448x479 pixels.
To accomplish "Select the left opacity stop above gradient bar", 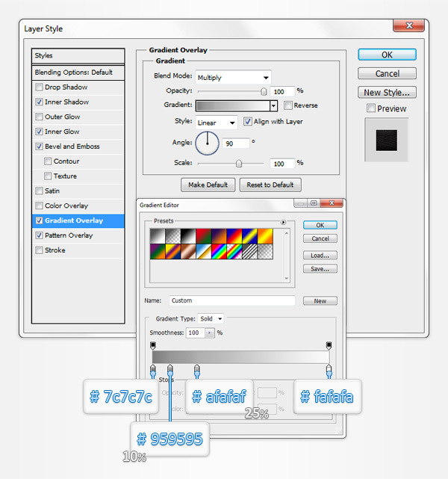I will click(x=153, y=345).
